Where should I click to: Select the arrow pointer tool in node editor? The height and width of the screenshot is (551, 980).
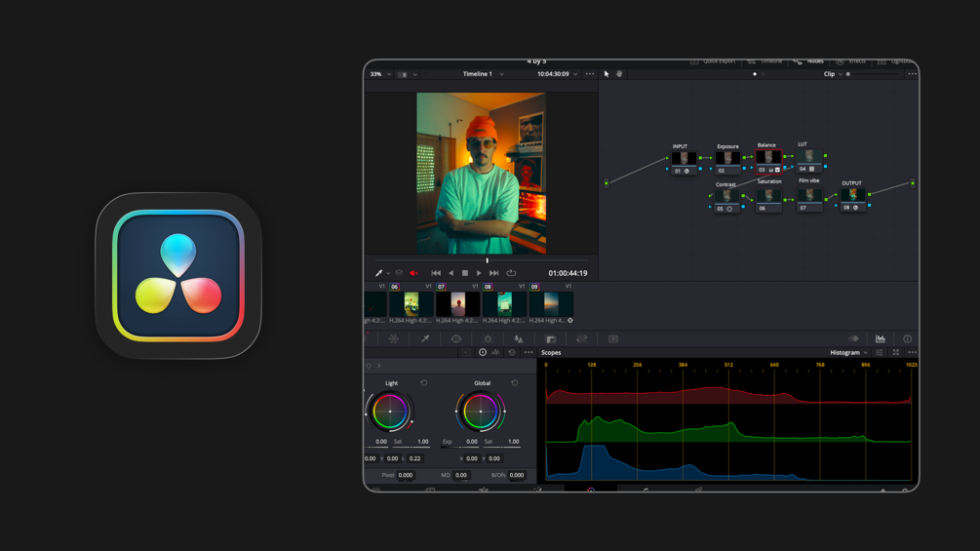point(607,74)
